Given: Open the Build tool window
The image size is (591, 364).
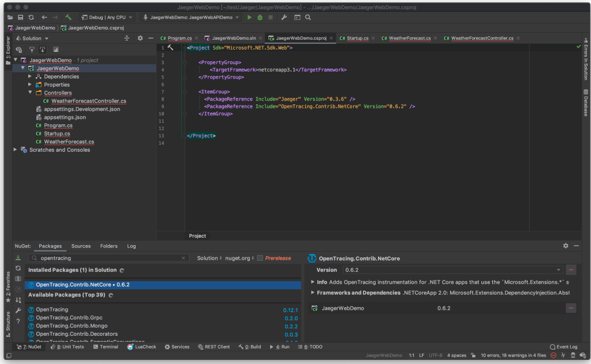Looking at the screenshot, I should tap(249, 347).
